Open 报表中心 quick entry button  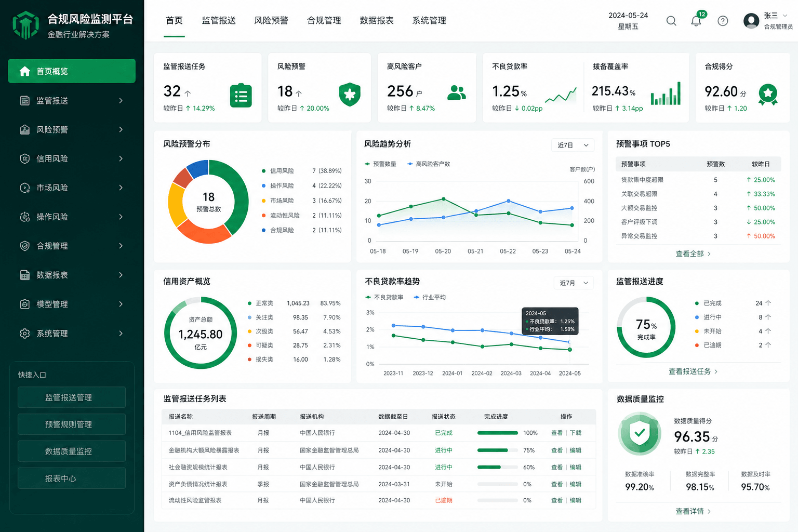pyautogui.click(x=72, y=478)
